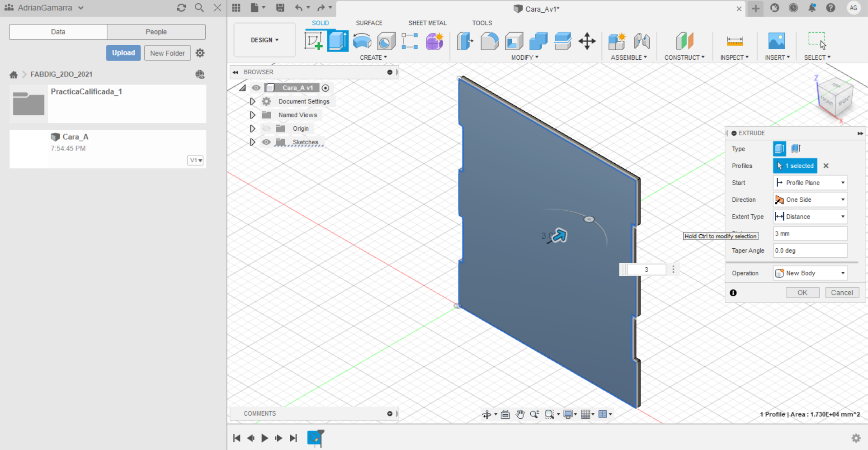Expand Sketches node
The width and height of the screenshot is (868, 450).
point(252,142)
